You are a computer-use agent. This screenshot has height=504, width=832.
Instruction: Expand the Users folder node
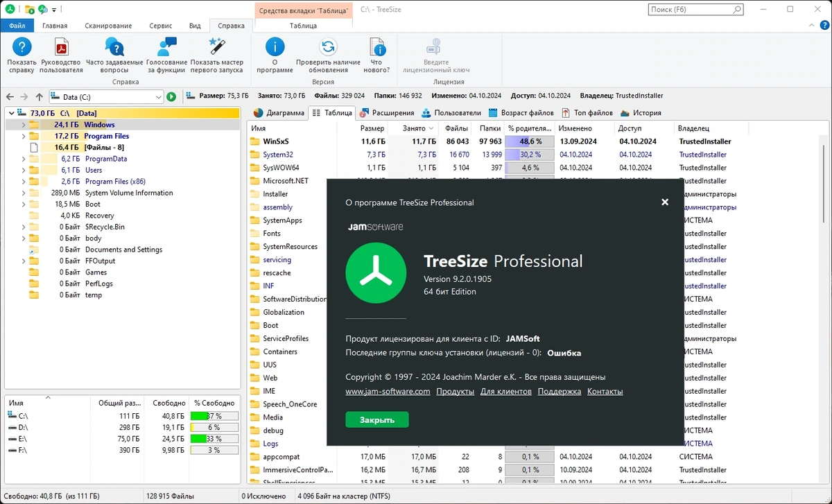23,170
